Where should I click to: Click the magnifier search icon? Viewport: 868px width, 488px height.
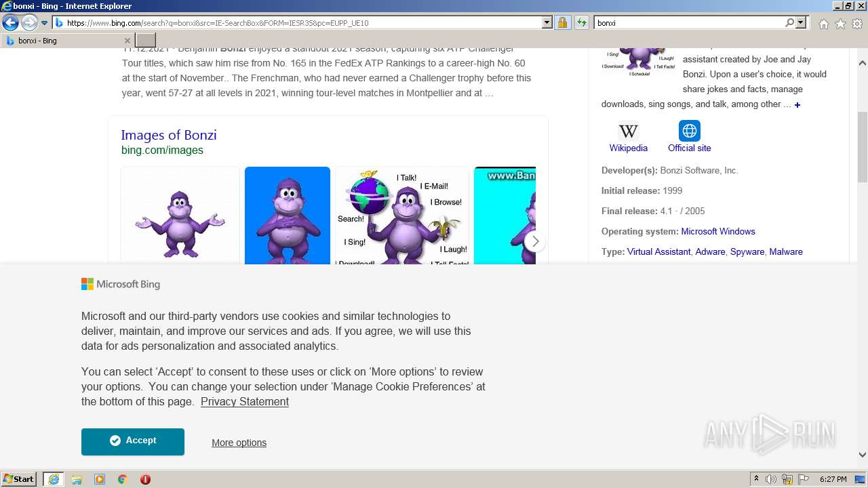(x=789, y=23)
